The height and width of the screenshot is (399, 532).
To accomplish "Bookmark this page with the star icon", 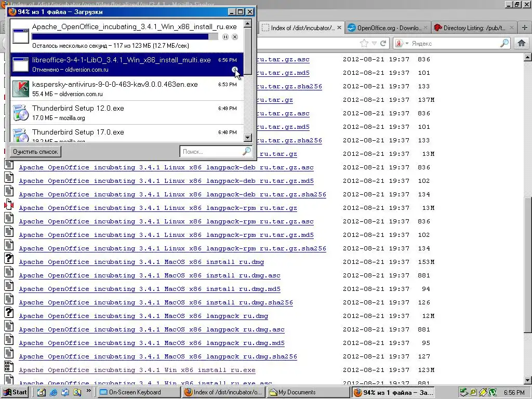I will pos(364,43).
